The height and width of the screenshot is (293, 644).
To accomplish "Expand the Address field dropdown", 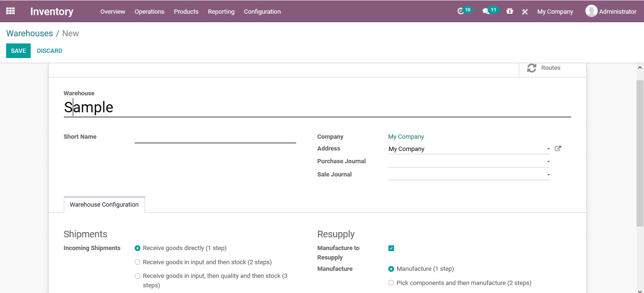I will 548,149.
